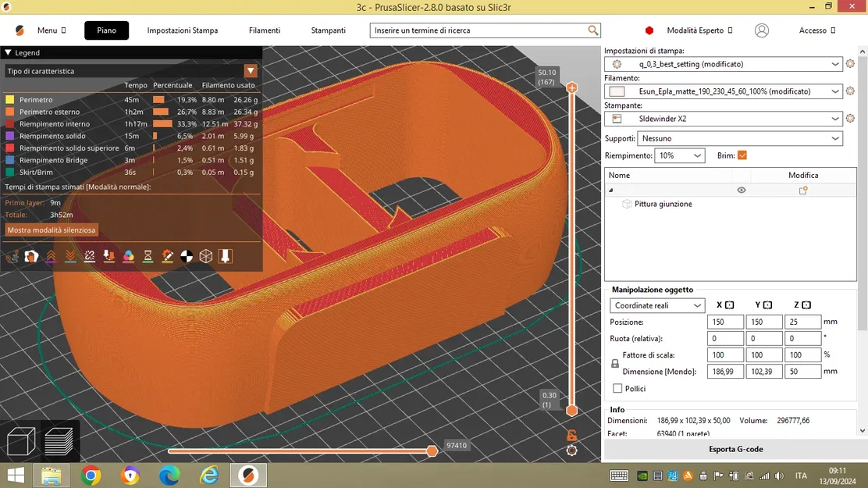Viewport: 868px width, 488px height.
Task: Click the Dimensione Z value field
Action: click(802, 372)
